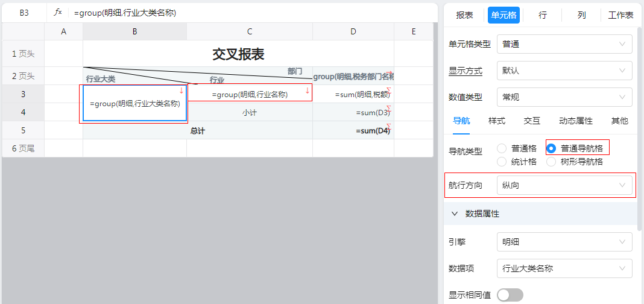Image resolution: width=644 pixels, height=304 pixels.
Task: Open the 航行方向 dropdown
Action: [564, 185]
